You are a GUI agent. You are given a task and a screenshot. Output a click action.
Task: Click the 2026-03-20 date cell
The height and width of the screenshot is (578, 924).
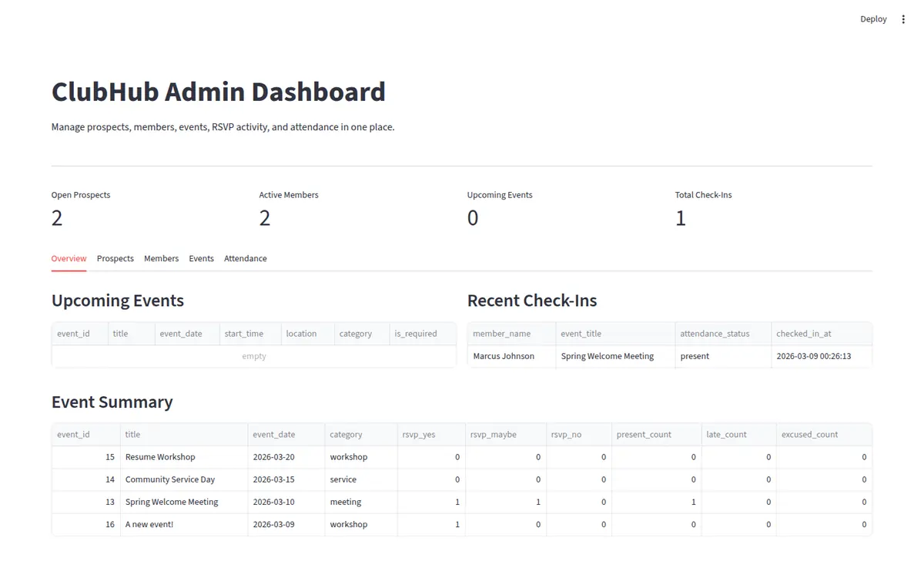[x=286, y=457]
